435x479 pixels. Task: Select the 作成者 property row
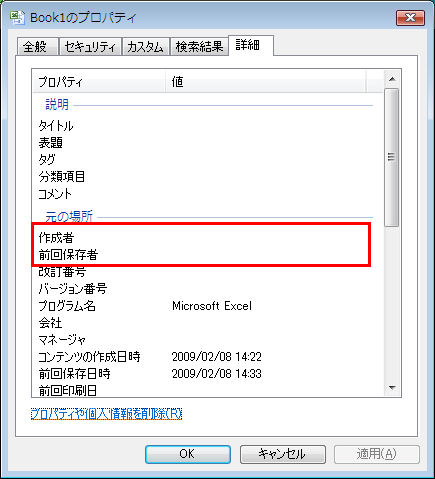point(201,238)
